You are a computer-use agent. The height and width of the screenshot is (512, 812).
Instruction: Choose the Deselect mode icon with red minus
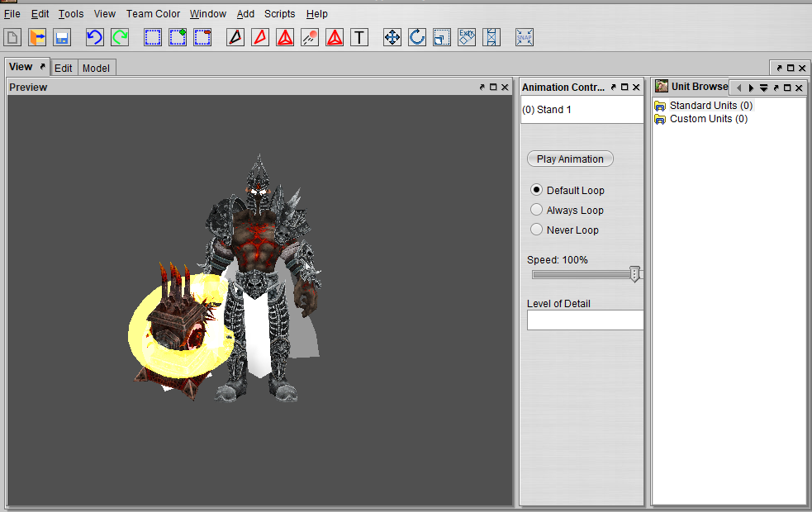coord(202,37)
